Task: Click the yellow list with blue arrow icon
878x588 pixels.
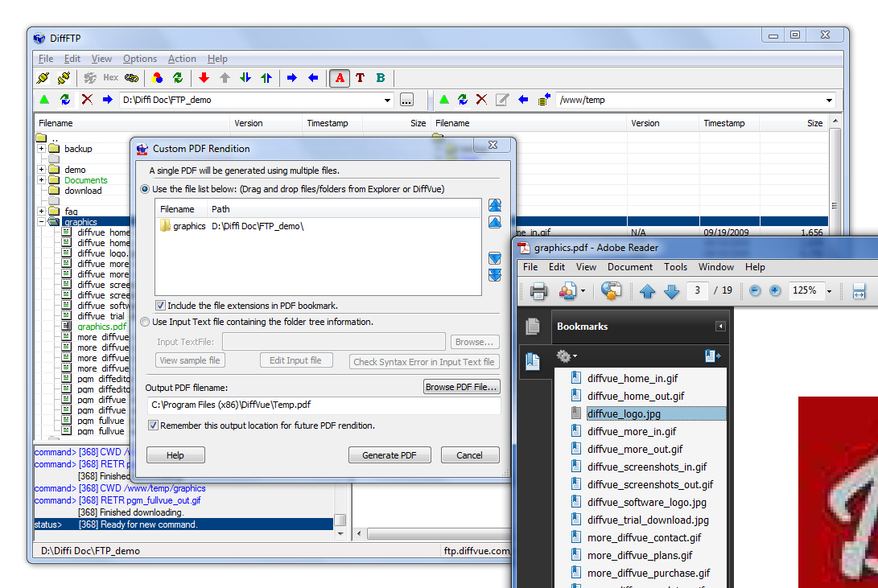Action: tap(544, 100)
